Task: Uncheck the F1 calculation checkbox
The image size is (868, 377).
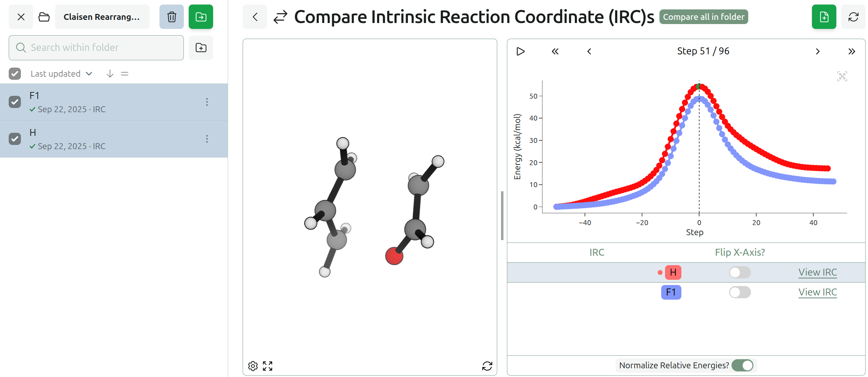Action: (x=15, y=102)
